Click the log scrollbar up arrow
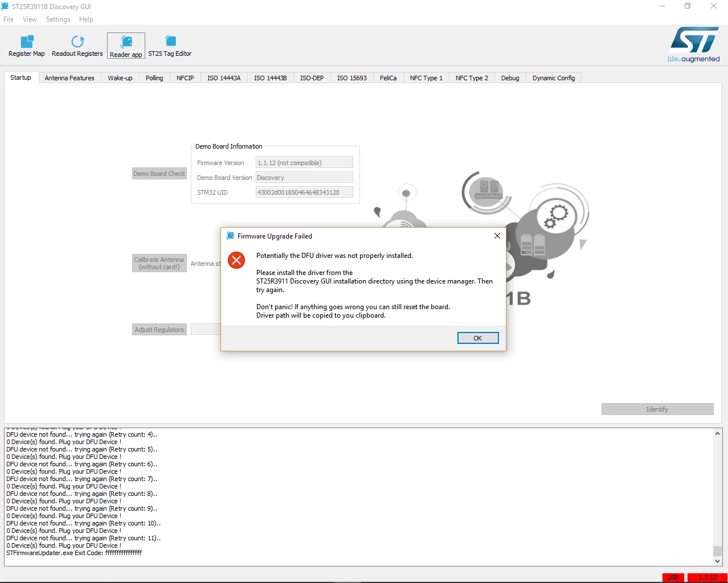The height and width of the screenshot is (583, 728). coord(718,433)
